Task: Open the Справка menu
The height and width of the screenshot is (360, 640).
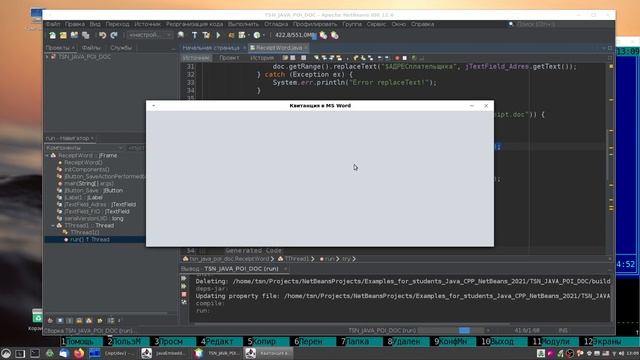Action: pos(422,24)
